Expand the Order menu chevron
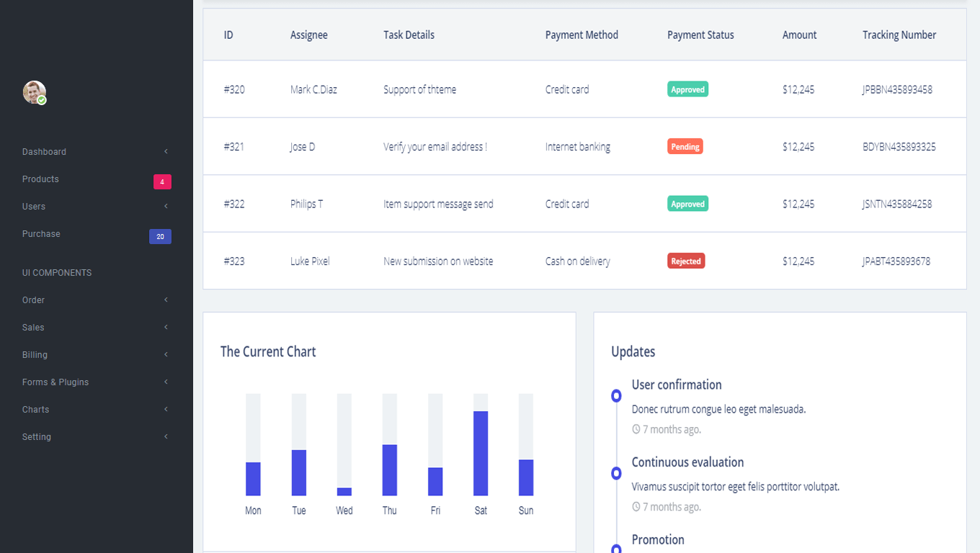This screenshot has height=553, width=980. tap(166, 300)
